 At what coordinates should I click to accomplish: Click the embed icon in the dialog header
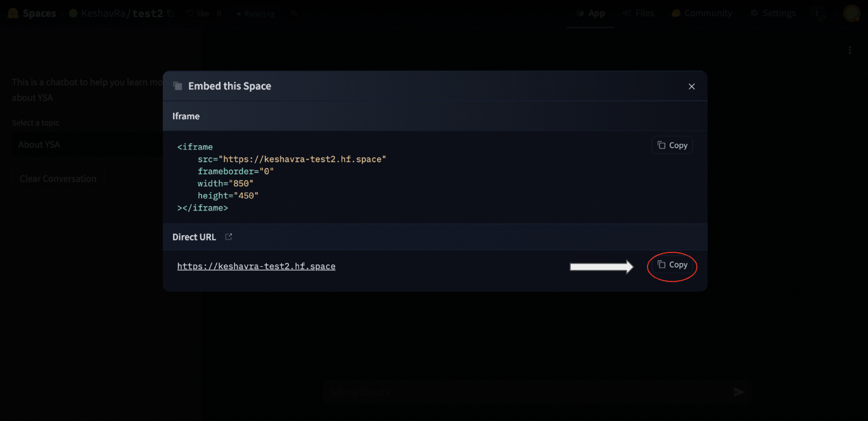tap(177, 86)
